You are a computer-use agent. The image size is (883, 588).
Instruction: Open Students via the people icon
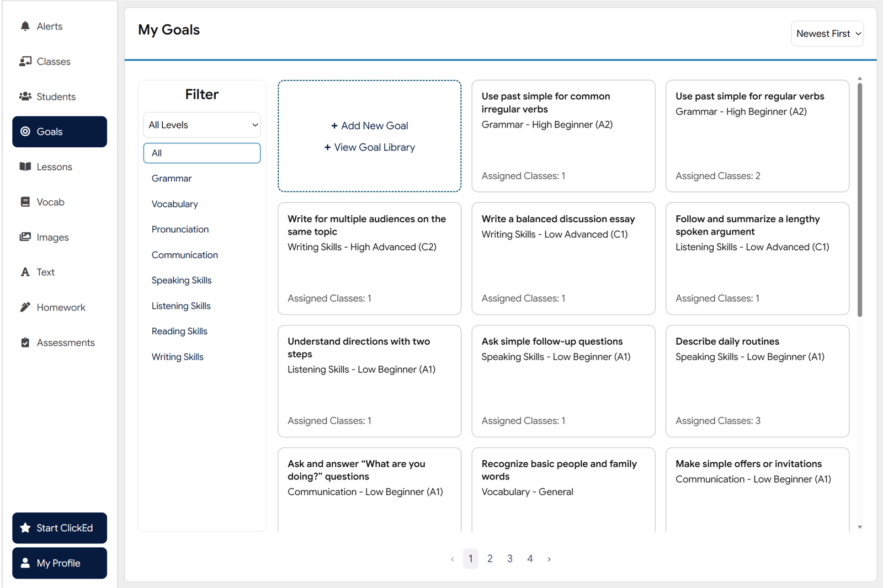point(25,97)
